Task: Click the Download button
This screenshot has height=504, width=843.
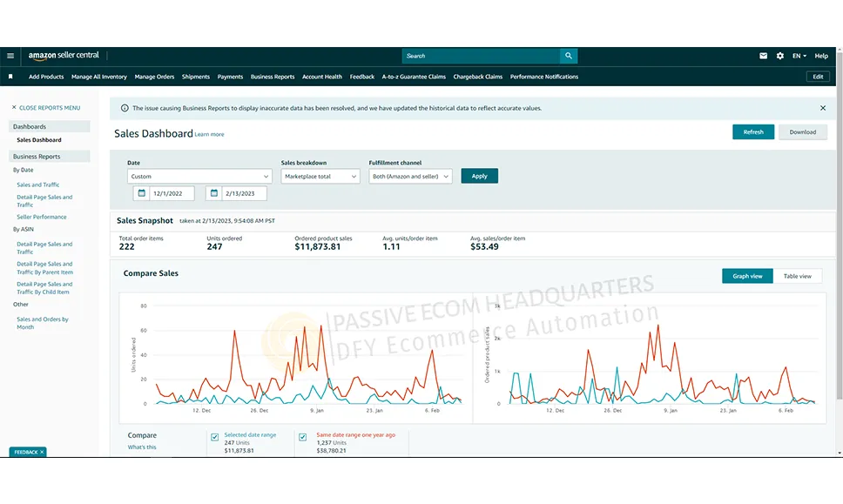Action: click(803, 132)
